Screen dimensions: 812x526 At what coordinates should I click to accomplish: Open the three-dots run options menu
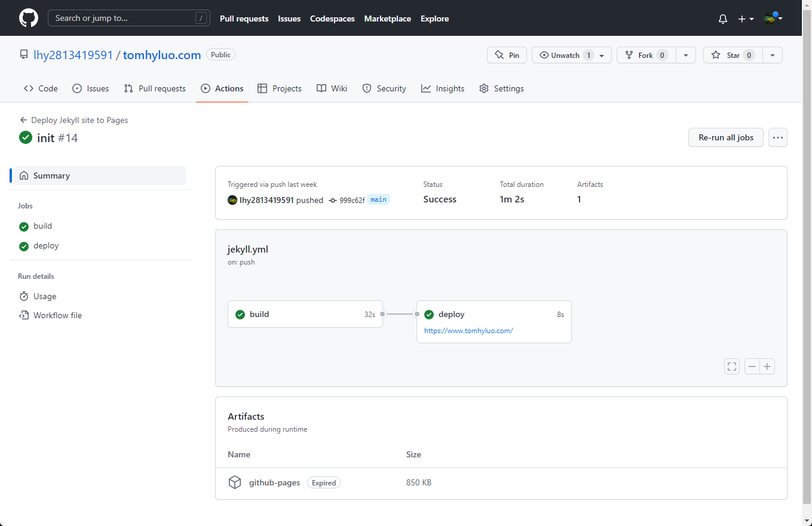click(x=777, y=137)
